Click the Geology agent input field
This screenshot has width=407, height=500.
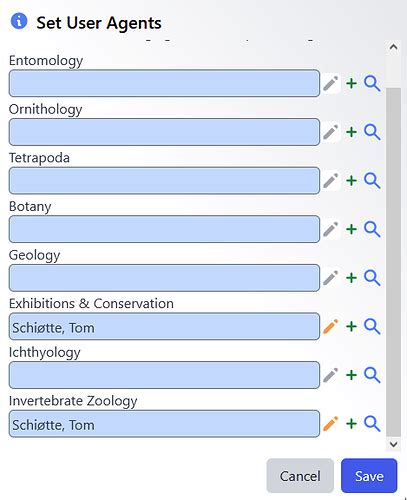click(x=164, y=278)
